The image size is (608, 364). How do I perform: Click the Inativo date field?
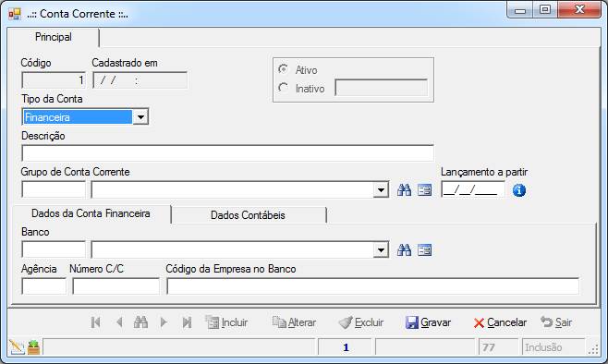382,88
